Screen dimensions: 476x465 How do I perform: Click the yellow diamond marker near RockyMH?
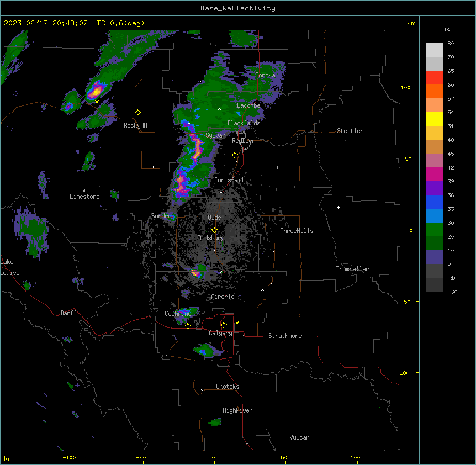[x=138, y=113]
